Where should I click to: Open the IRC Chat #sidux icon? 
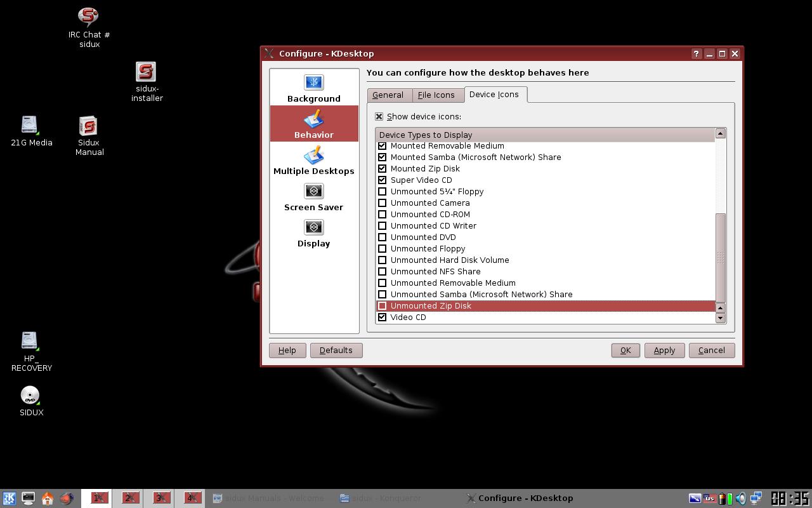coord(89,27)
